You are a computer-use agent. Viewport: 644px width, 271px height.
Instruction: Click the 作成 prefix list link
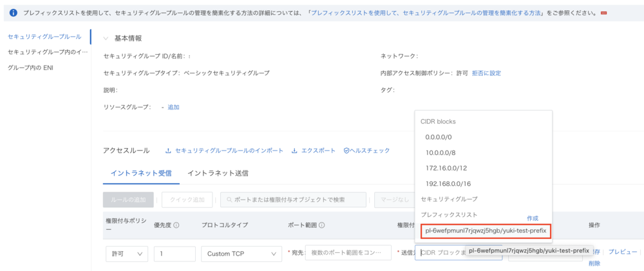click(533, 218)
